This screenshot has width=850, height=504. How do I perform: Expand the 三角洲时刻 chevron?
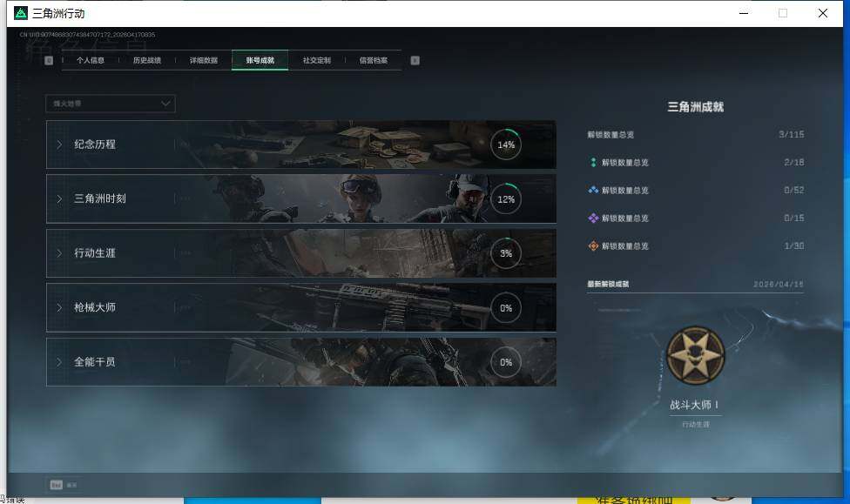click(59, 198)
